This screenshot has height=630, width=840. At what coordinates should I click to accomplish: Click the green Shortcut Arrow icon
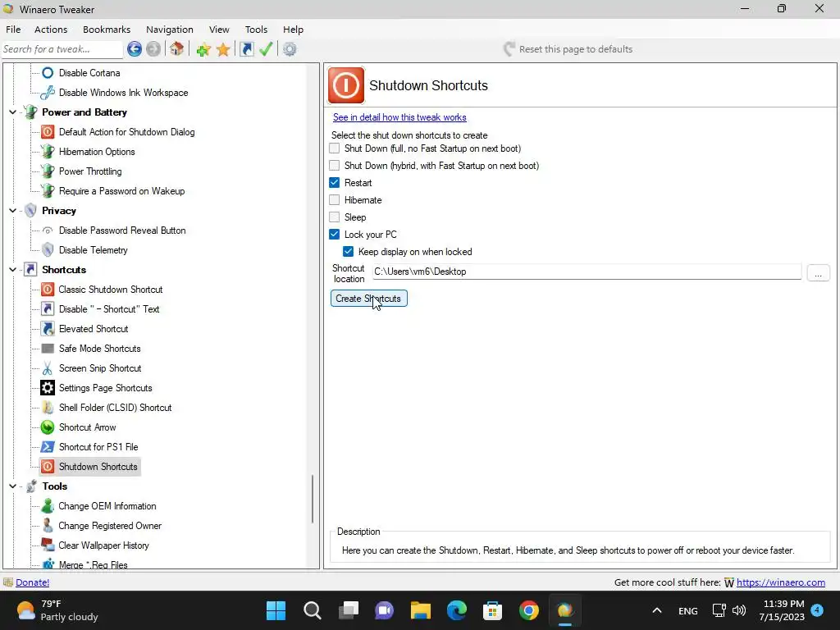point(48,427)
